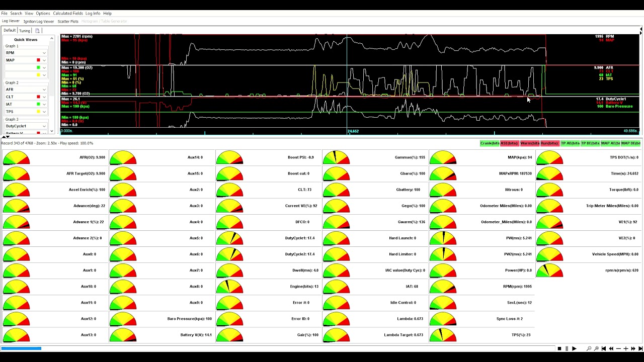Screen dimensions: 644x362
Task: Stop log playback with the stop button
Action: [x=559, y=348]
